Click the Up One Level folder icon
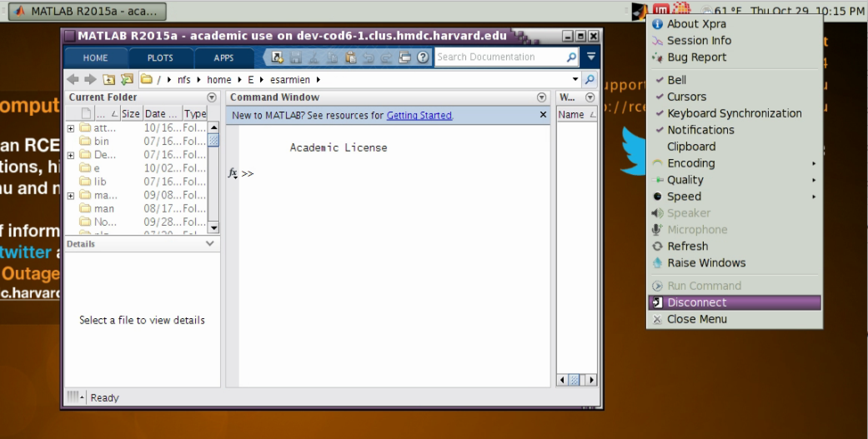The height and width of the screenshot is (439, 868). point(108,79)
